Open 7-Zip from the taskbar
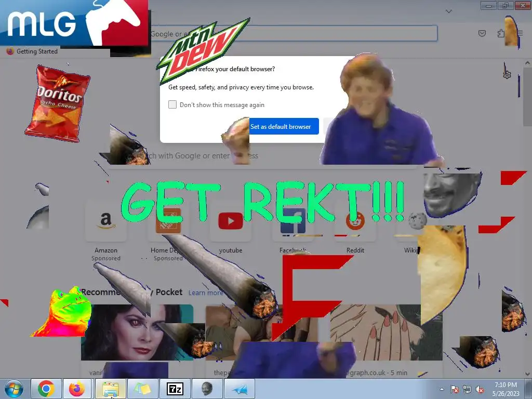The width and height of the screenshot is (532, 399). point(175,389)
